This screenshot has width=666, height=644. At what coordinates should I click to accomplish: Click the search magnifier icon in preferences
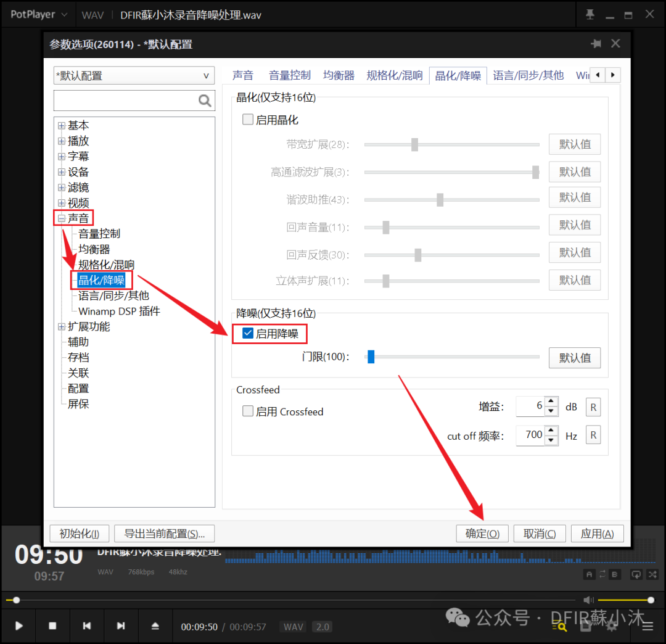pos(205,101)
